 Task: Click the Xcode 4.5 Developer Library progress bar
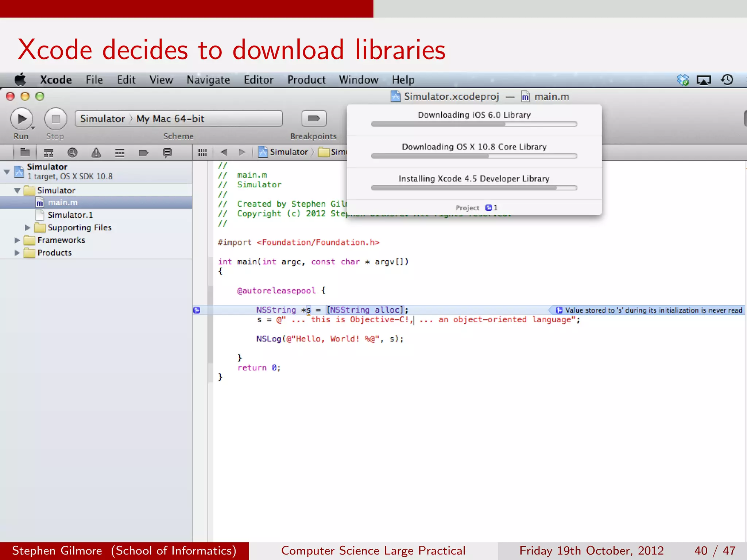(474, 188)
